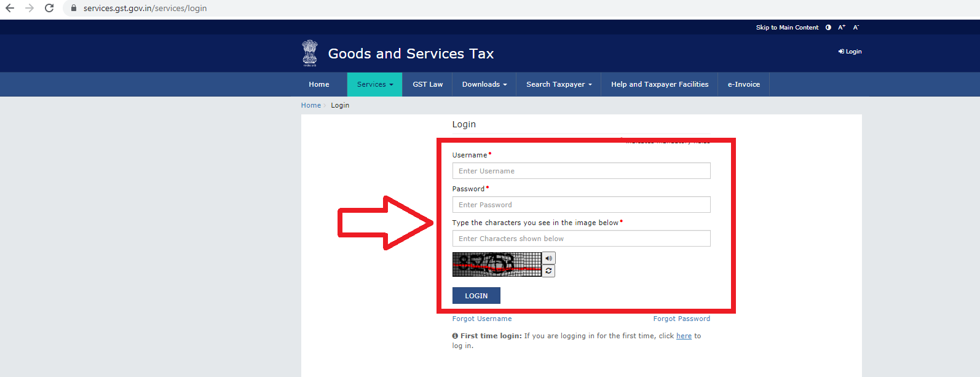The height and width of the screenshot is (377, 980).
Task: Play captcha audio with speaker icon
Action: coord(549,258)
